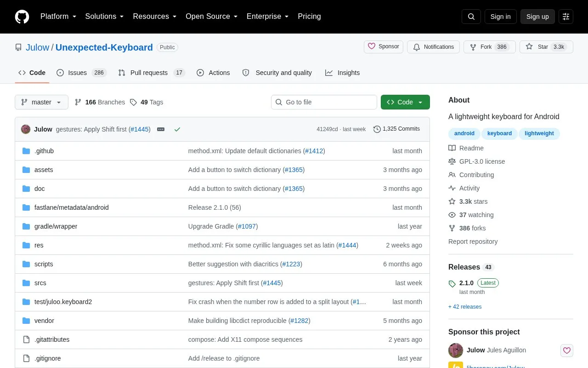Switch to the Issues tab
588x368 pixels.
tap(81, 73)
